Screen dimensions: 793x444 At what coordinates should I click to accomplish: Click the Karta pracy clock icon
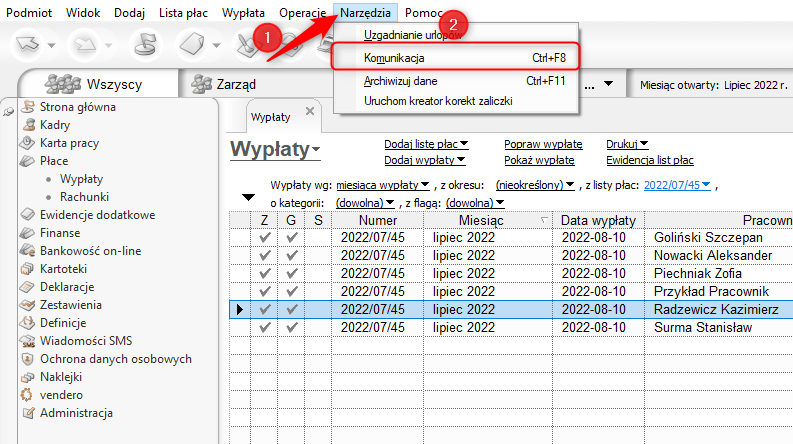[x=27, y=143]
